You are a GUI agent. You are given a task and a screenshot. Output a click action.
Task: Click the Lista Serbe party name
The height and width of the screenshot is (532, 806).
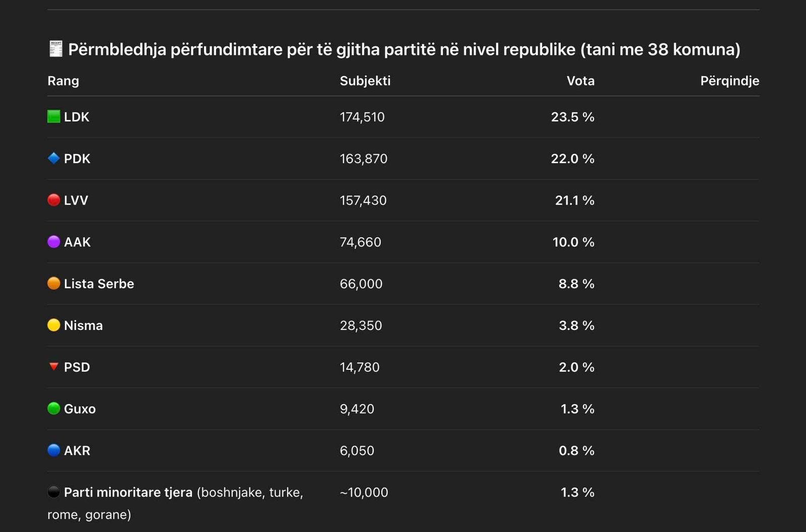(99, 284)
